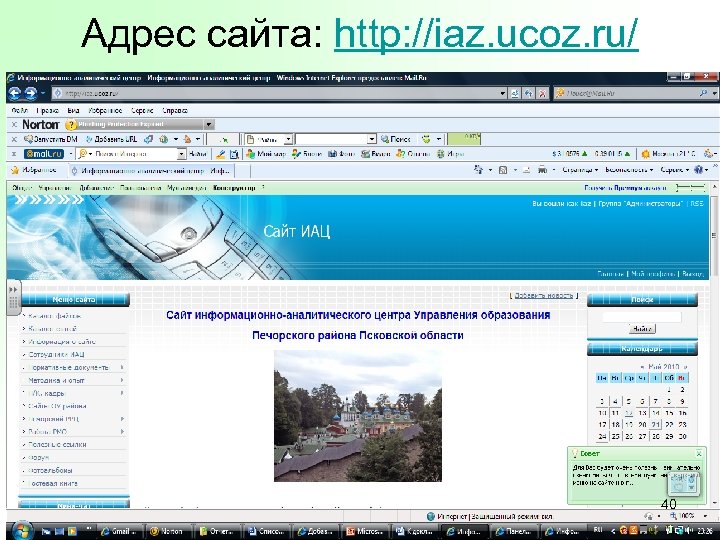Close the Совет tip popup
Viewport: 720px width, 540px height.
698,454
